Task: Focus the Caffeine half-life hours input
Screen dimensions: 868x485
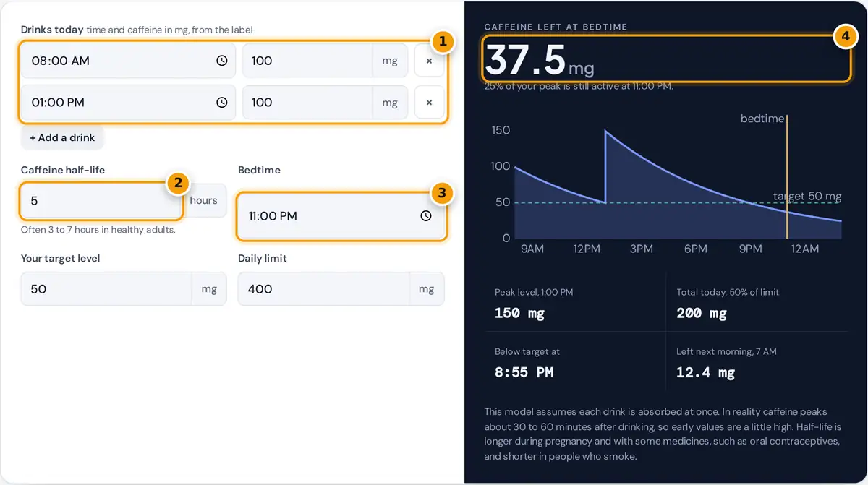Action: [101, 200]
